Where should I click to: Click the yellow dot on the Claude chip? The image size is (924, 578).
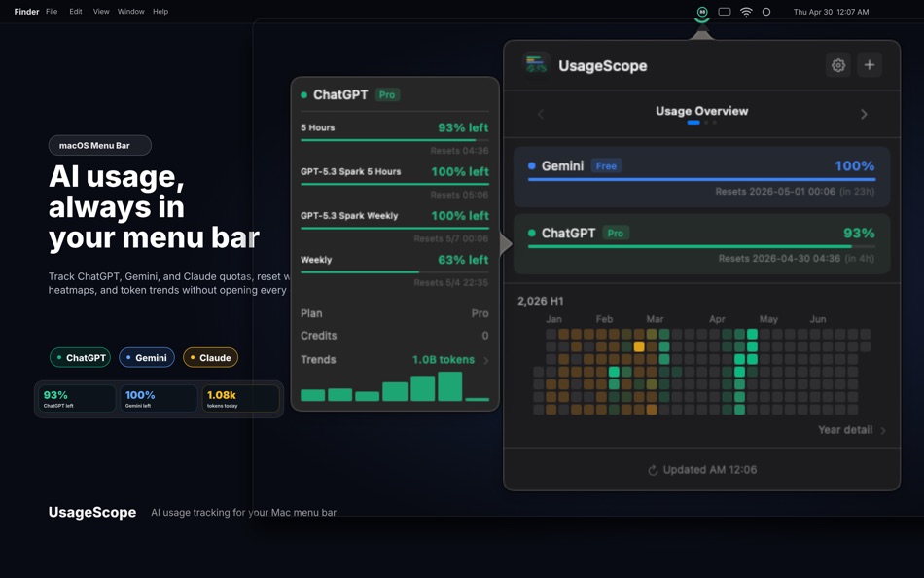(194, 357)
